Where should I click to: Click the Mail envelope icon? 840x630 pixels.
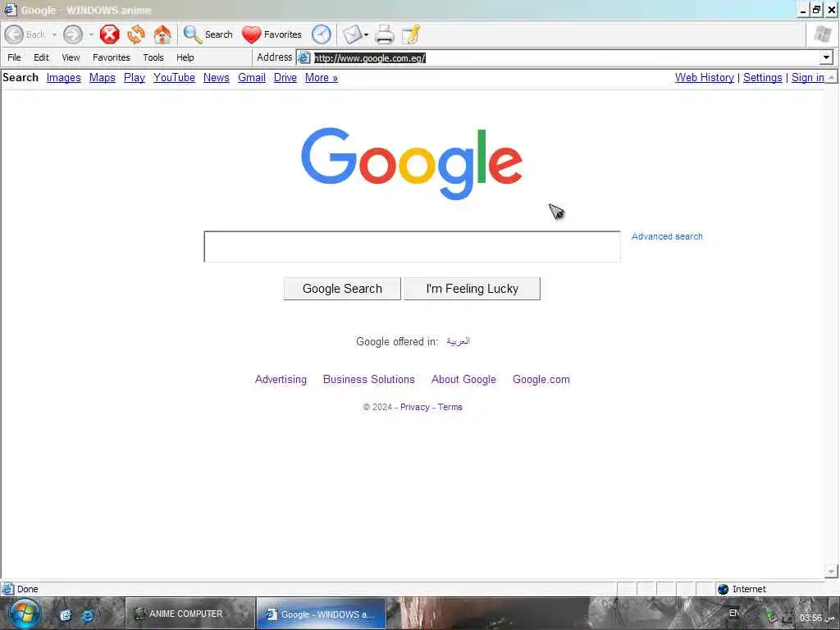click(x=353, y=34)
